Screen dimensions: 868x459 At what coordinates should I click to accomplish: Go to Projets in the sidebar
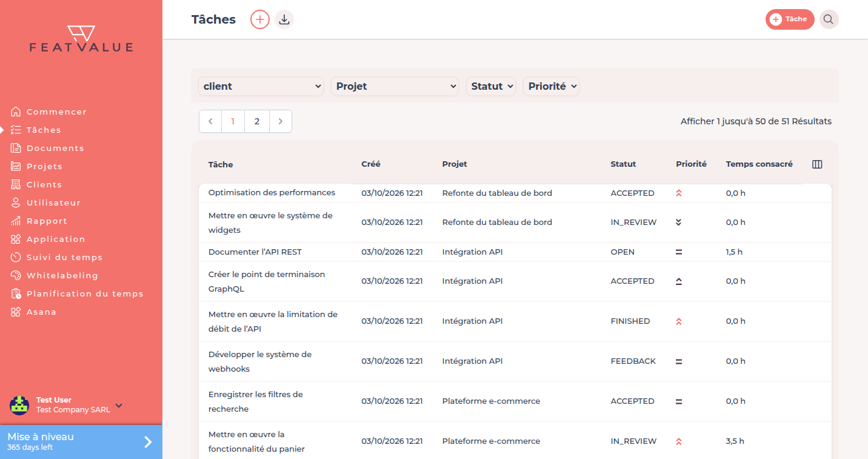tap(36, 166)
